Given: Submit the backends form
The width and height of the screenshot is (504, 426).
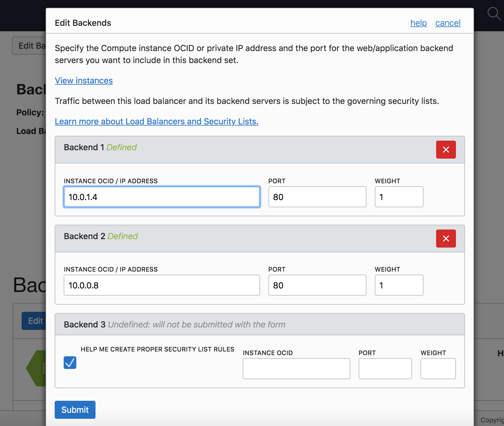Looking at the screenshot, I should click(75, 410).
